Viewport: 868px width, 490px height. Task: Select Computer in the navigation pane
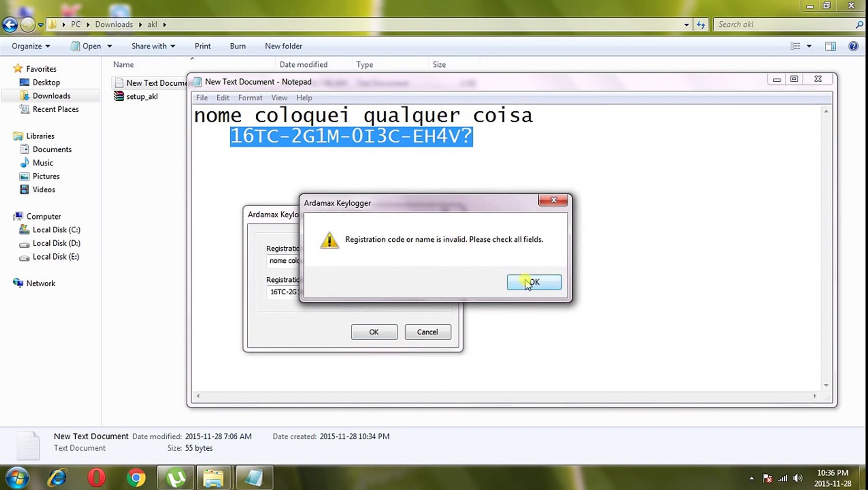tap(37, 216)
